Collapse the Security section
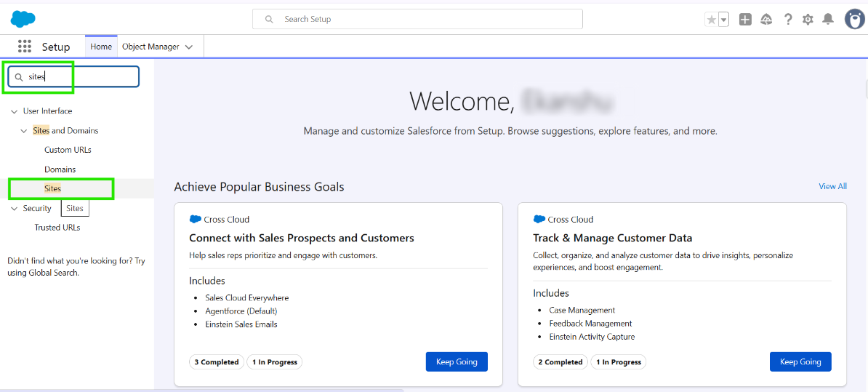The width and height of the screenshot is (868, 392). (15, 209)
